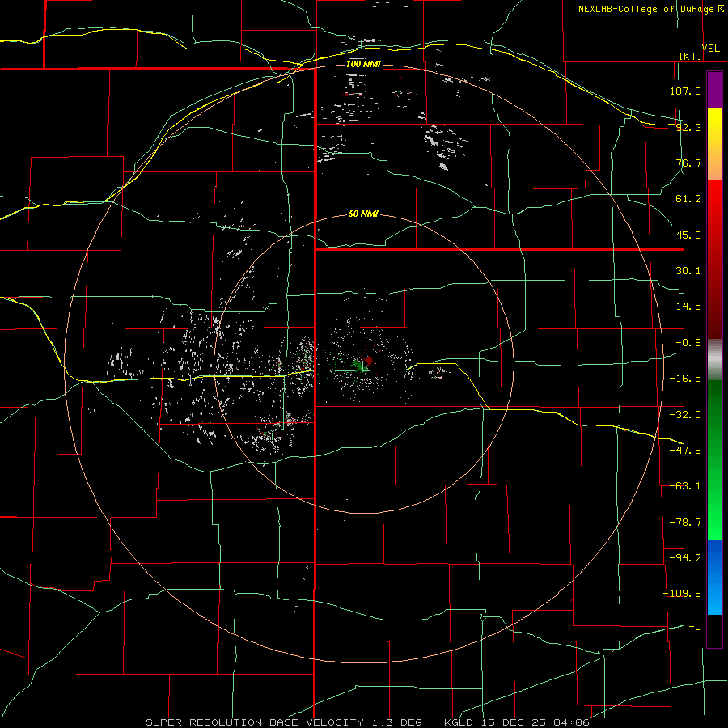This screenshot has height=728, width=728.
Task: Click the -32.0 velocity scale value
Action: 685,415
